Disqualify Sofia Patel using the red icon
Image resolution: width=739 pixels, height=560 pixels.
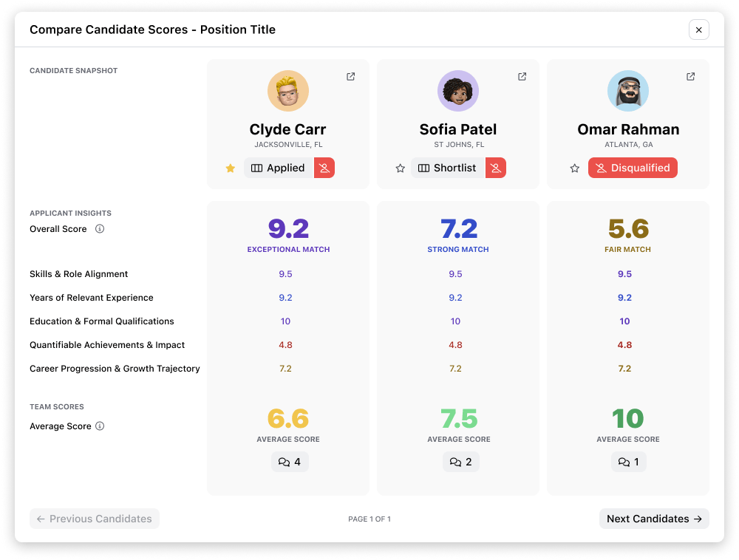point(496,168)
